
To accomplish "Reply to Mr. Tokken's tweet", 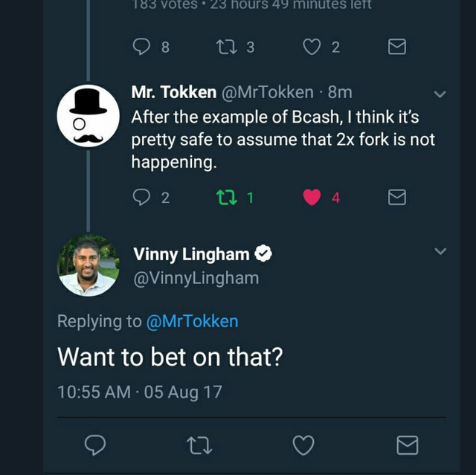I will [x=141, y=197].
